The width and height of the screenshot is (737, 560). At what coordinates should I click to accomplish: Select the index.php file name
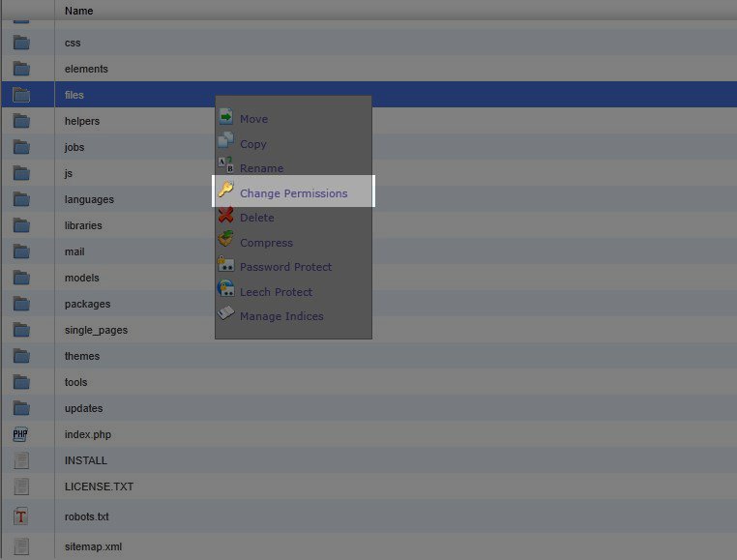[88, 434]
